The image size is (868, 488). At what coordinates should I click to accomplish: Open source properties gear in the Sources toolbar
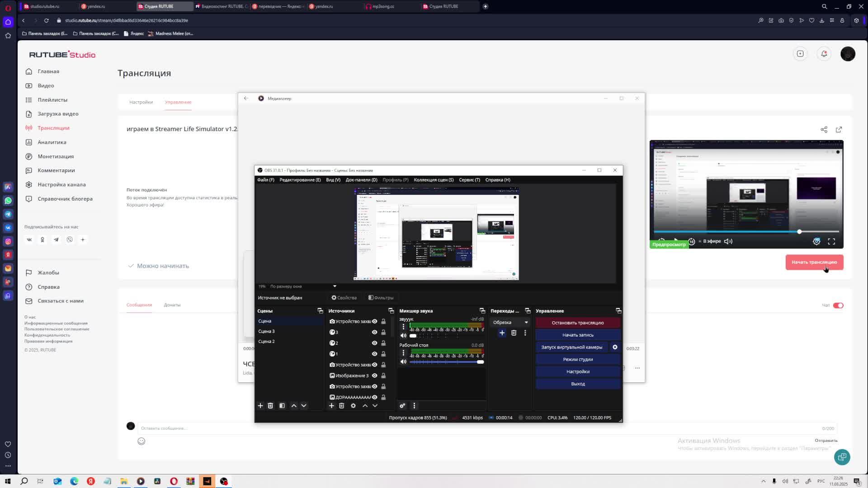[353, 406]
